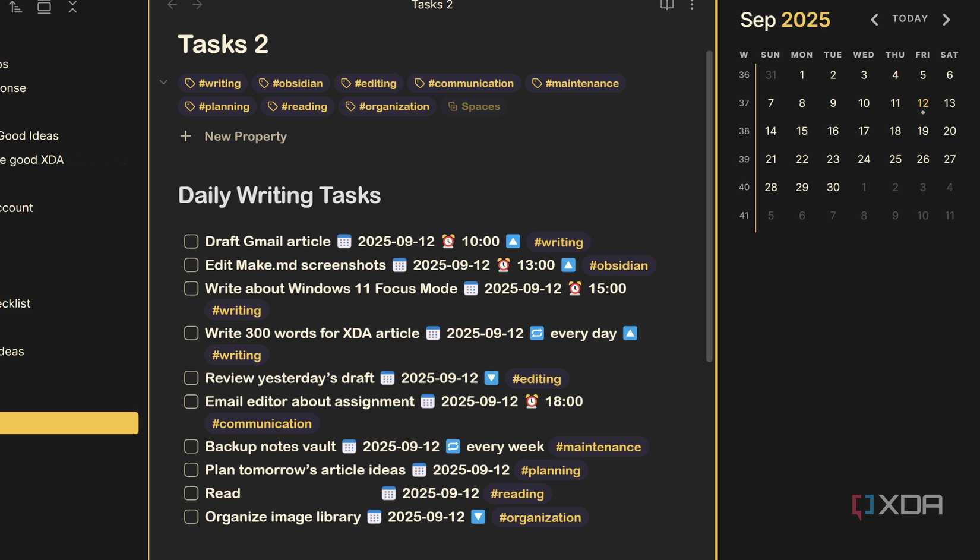Click the alarm clock icon beside 10:00

click(x=448, y=242)
